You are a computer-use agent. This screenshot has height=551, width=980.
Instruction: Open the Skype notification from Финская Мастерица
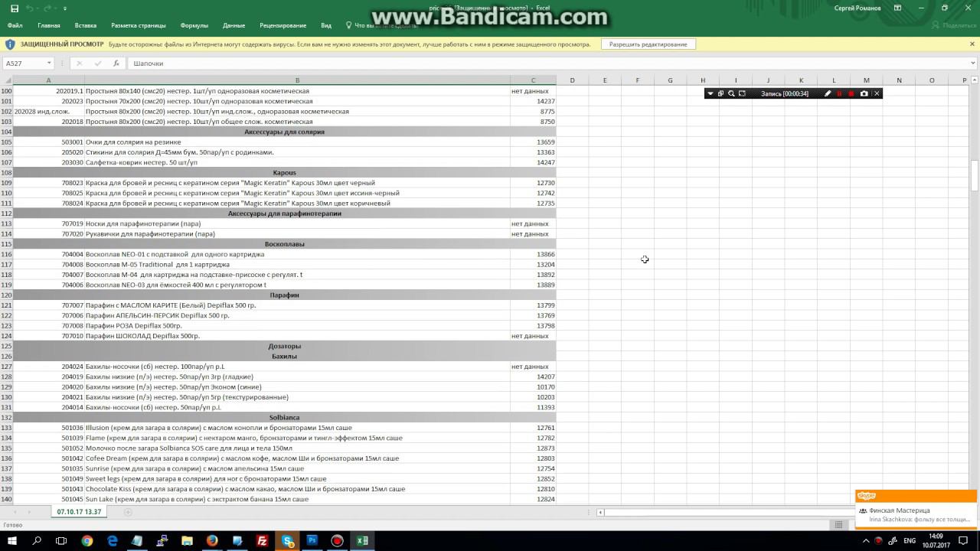[x=916, y=514]
